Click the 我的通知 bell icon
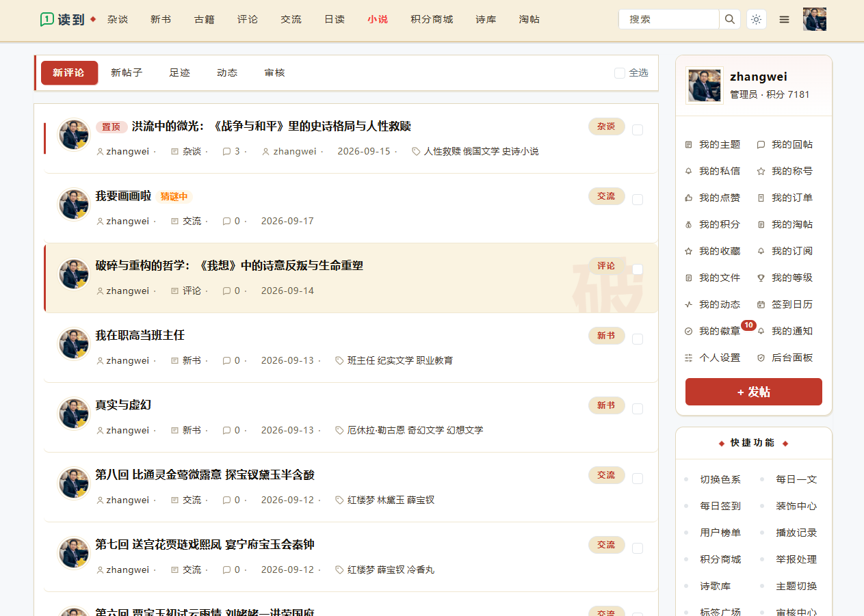 [x=761, y=331]
